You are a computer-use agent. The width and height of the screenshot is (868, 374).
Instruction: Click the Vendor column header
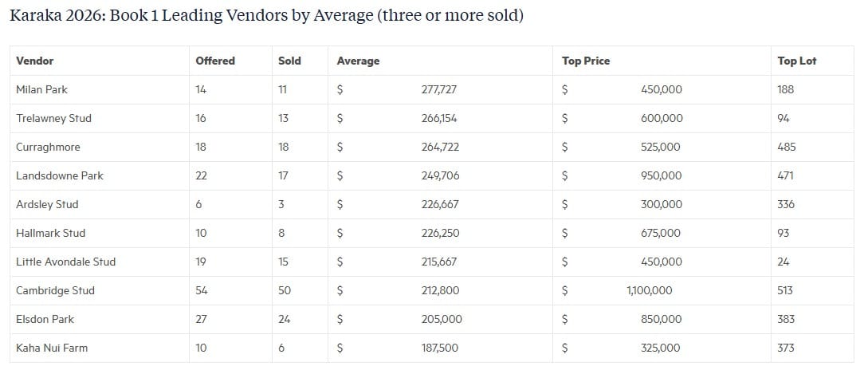pos(35,61)
